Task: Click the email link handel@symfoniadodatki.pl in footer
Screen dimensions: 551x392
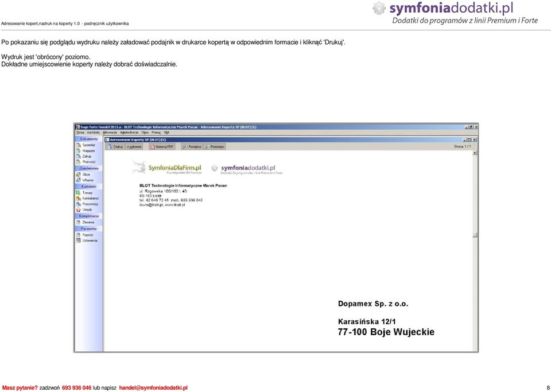Action: coord(154,388)
